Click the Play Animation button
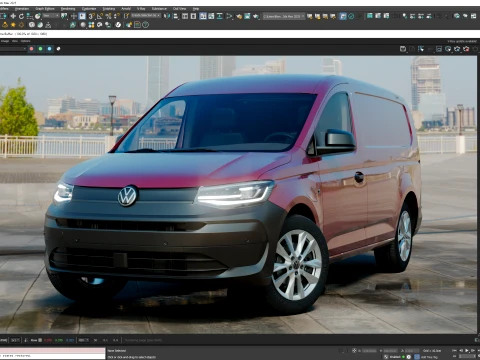This screenshot has width=480, height=360. click(x=467, y=350)
